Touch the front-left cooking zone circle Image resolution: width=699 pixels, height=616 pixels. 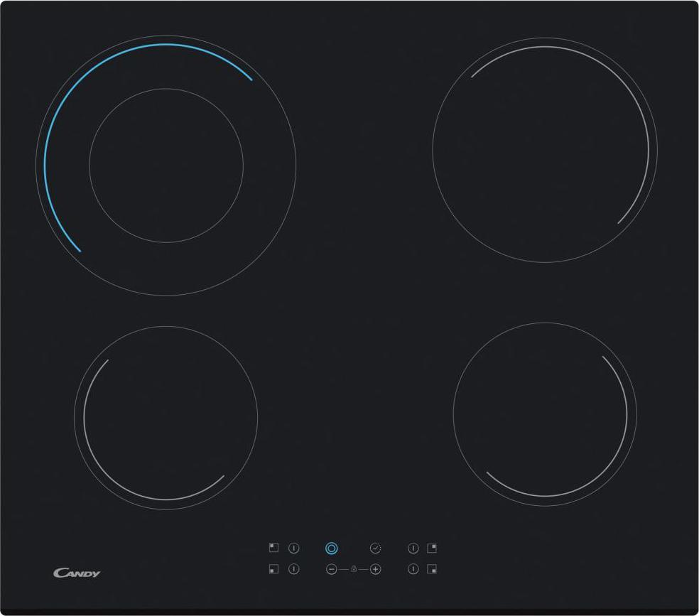click(x=166, y=418)
